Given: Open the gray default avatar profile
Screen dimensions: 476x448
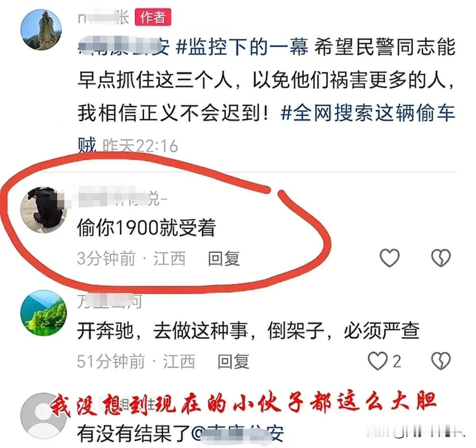Looking at the screenshot, I should click(43, 416).
